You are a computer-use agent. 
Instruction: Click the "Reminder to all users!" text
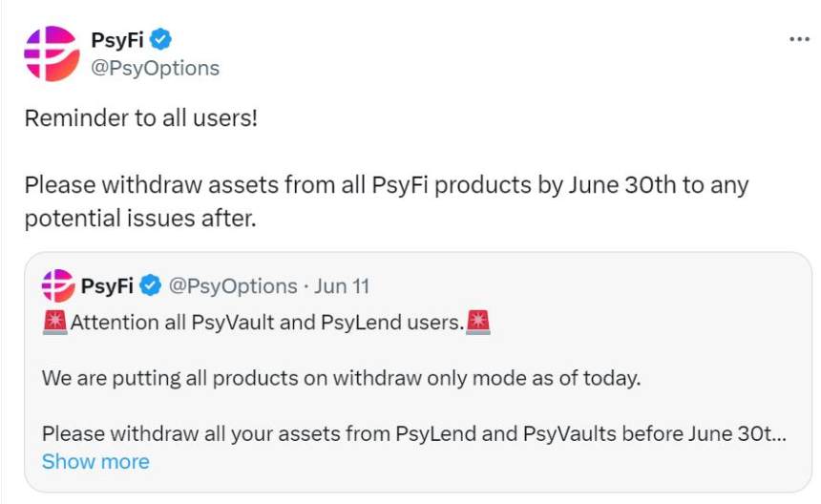pos(140,118)
